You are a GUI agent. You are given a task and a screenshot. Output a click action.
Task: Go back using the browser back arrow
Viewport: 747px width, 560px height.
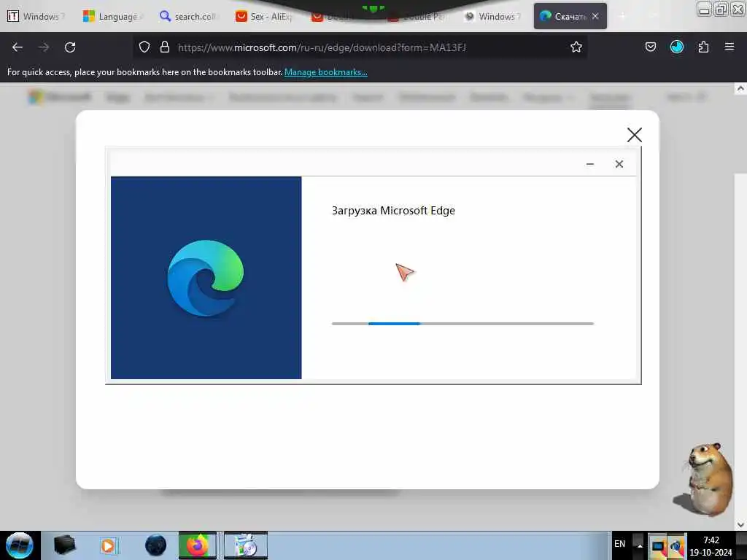click(18, 47)
